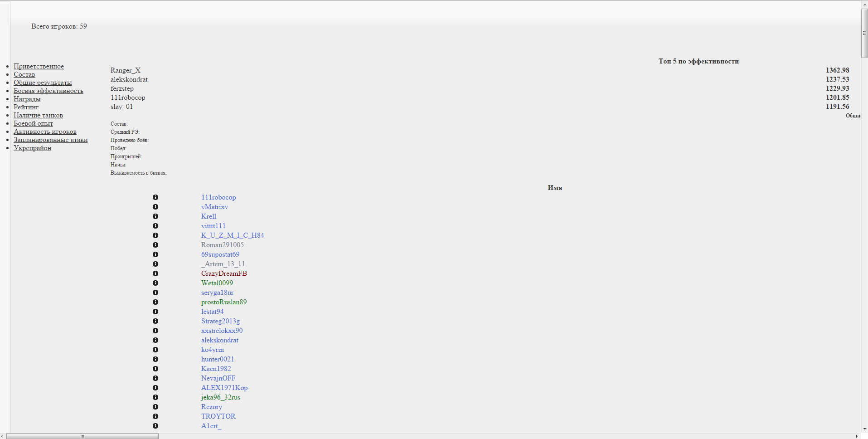Click info icon beside 111robocop
This screenshot has width=868, height=439.
pyautogui.click(x=155, y=197)
